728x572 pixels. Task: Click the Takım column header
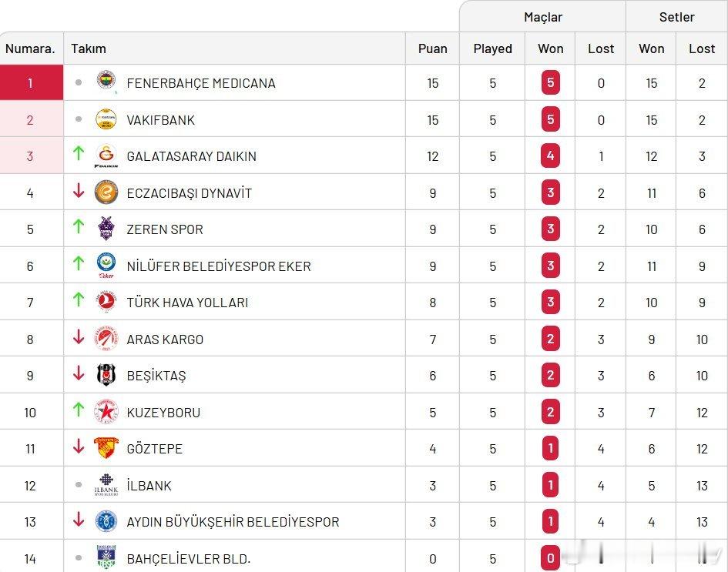coord(89,49)
